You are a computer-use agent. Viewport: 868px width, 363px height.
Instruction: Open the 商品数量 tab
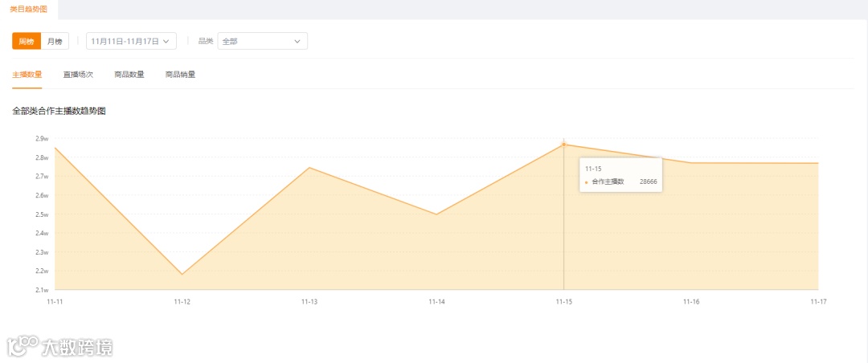pos(129,75)
